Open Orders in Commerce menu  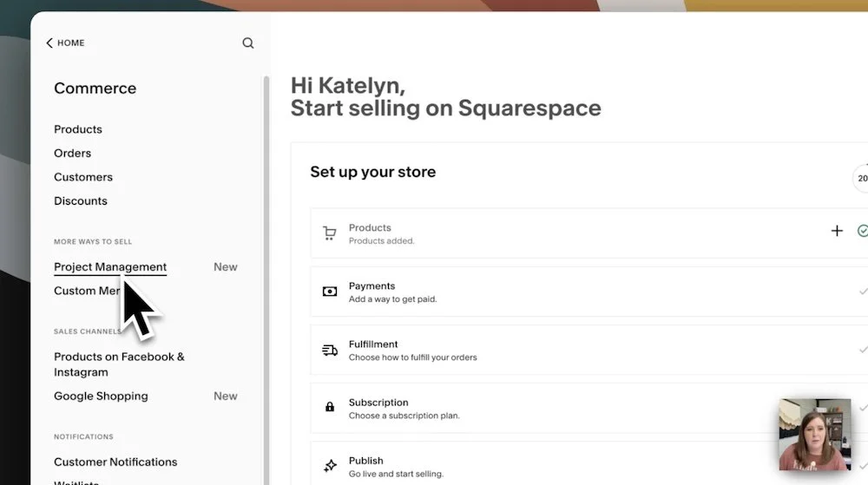point(73,154)
